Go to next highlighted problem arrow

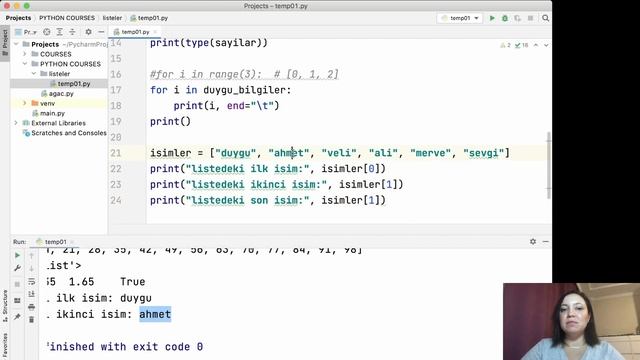[x=546, y=45]
